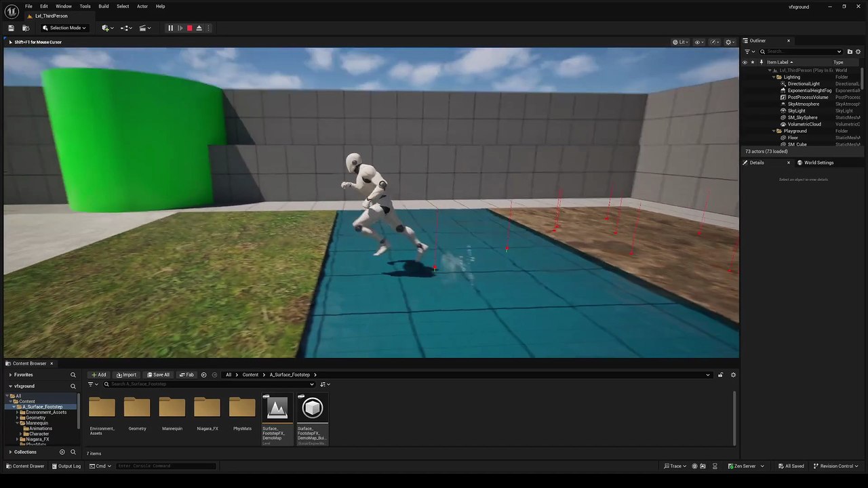Image resolution: width=868 pixels, height=488 pixels.
Task: Click the Content Browser filter icon
Action: (93, 384)
